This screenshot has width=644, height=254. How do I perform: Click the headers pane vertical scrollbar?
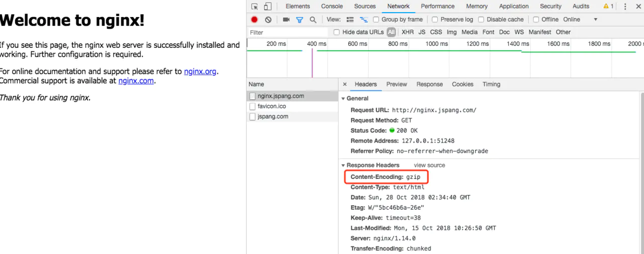642,173
